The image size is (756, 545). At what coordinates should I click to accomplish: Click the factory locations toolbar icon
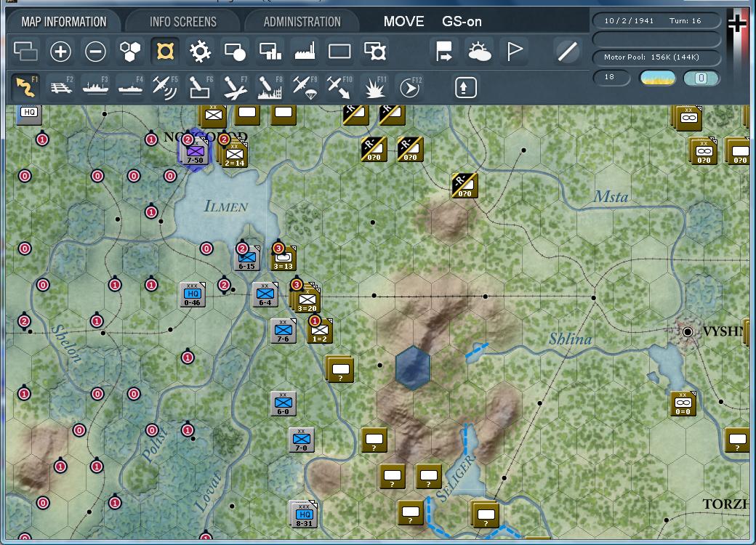[x=306, y=51]
